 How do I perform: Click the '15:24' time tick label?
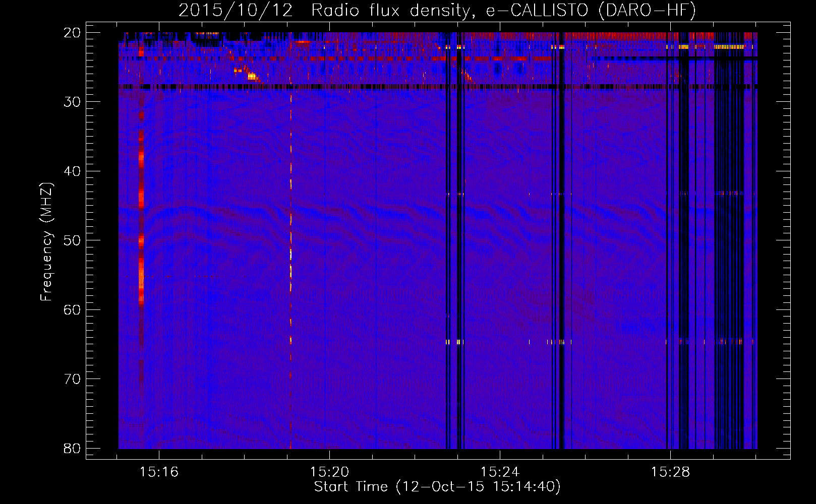(x=500, y=472)
